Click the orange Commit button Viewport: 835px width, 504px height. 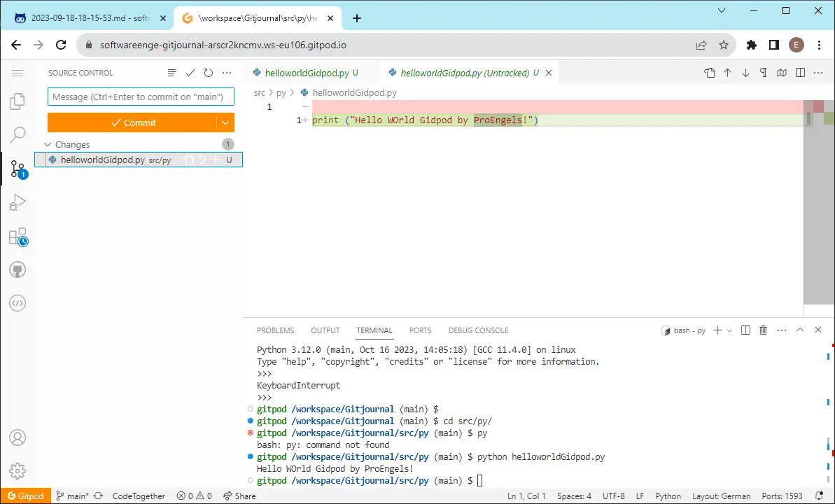[132, 122]
